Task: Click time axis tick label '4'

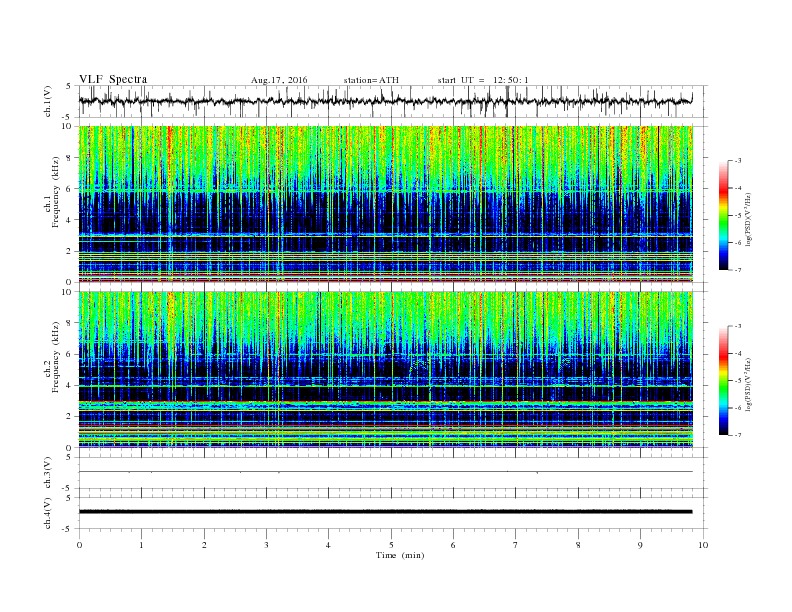Action: (x=328, y=545)
